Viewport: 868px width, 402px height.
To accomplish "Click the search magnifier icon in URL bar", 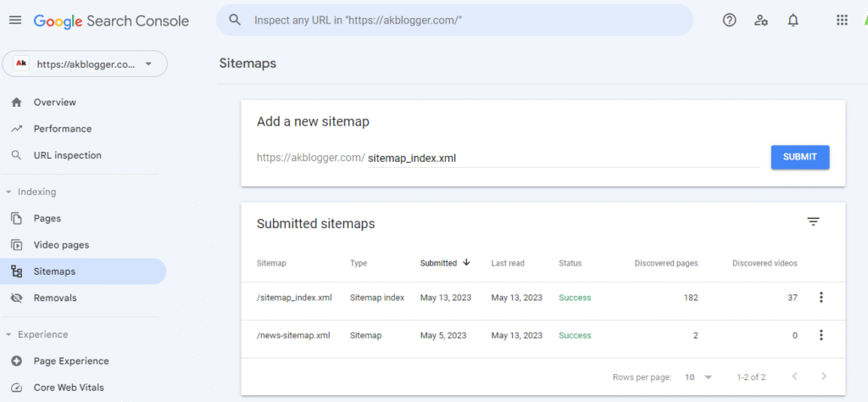I will click(235, 20).
